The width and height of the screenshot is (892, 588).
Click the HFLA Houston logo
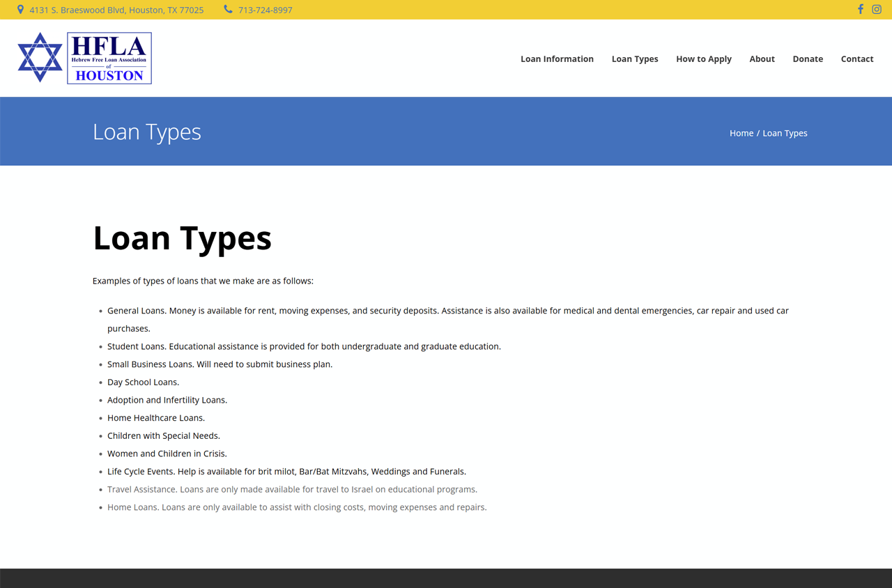pyautogui.click(x=84, y=58)
